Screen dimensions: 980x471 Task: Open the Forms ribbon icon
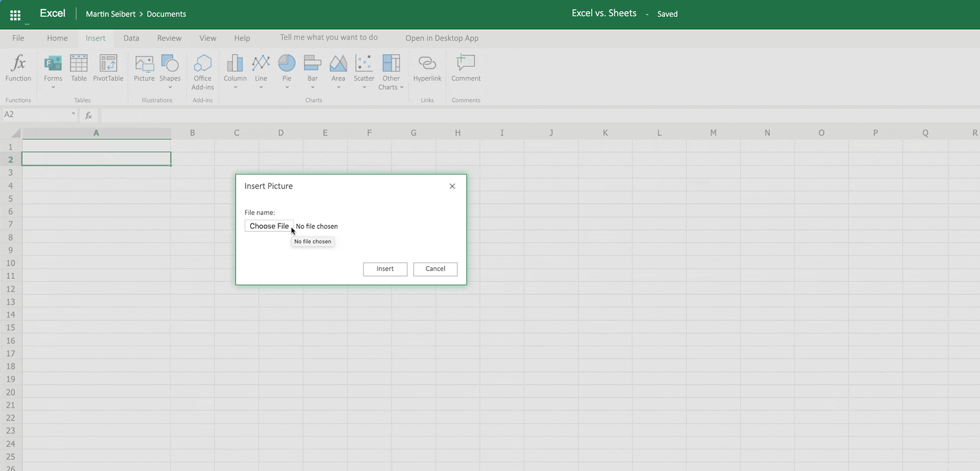pyautogui.click(x=53, y=63)
